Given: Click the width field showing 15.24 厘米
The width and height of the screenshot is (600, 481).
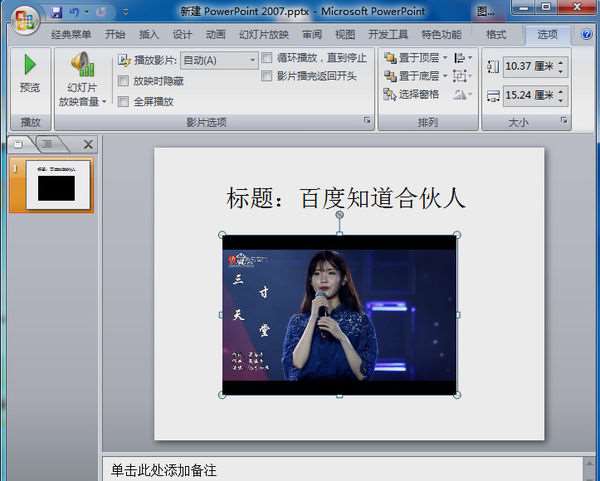Looking at the screenshot, I should (x=530, y=95).
